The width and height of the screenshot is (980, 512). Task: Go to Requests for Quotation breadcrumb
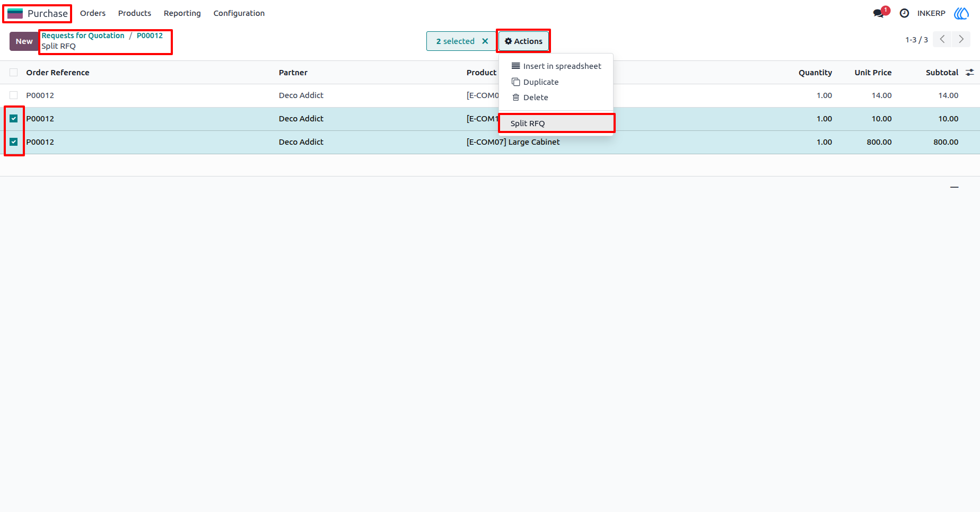pos(83,36)
